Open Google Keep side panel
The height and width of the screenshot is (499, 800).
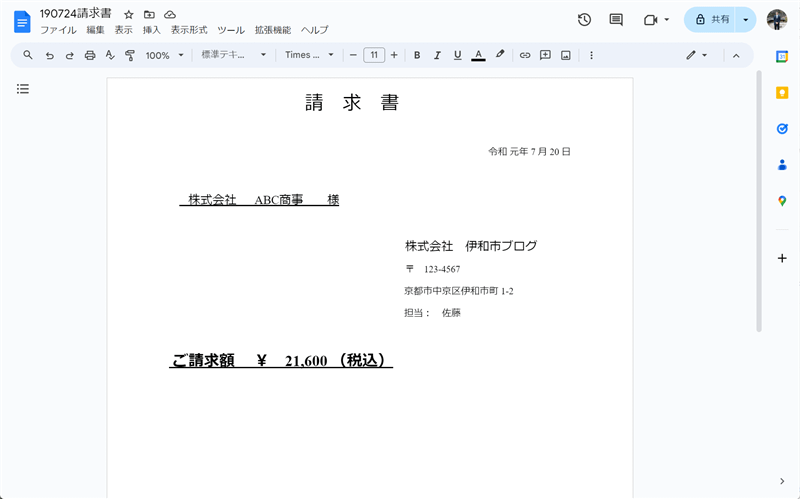click(x=782, y=92)
